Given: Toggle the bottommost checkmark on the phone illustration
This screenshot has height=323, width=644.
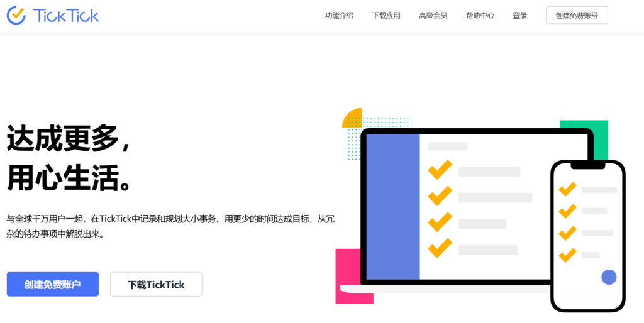Looking at the screenshot, I should point(567,255).
